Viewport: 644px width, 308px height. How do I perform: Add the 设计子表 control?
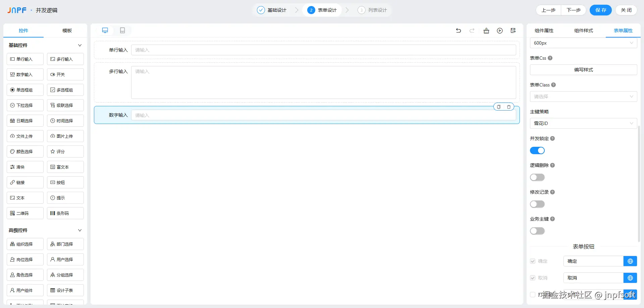click(65, 290)
